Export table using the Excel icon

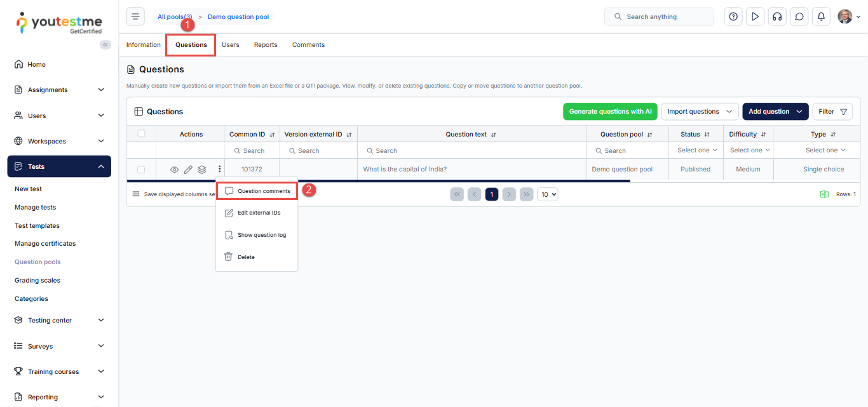pyautogui.click(x=824, y=194)
